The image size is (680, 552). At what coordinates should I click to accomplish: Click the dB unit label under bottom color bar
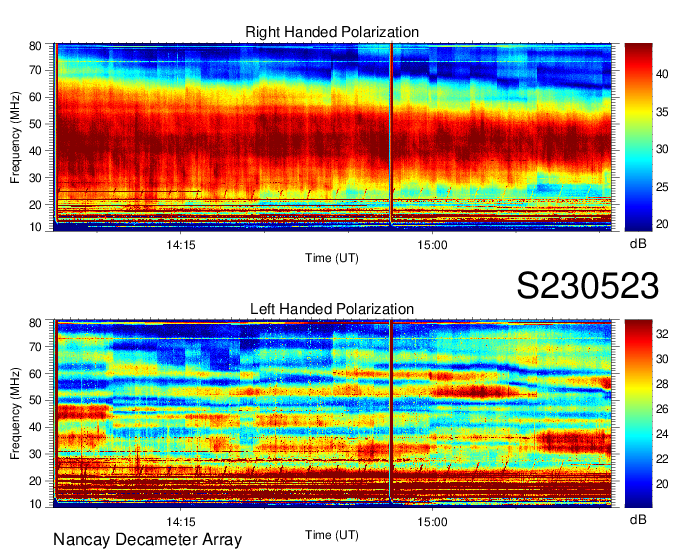click(x=638, y=519)
